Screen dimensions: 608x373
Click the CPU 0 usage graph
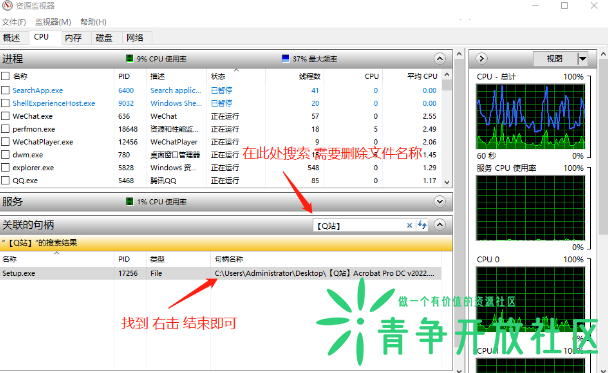coord(530,299)
